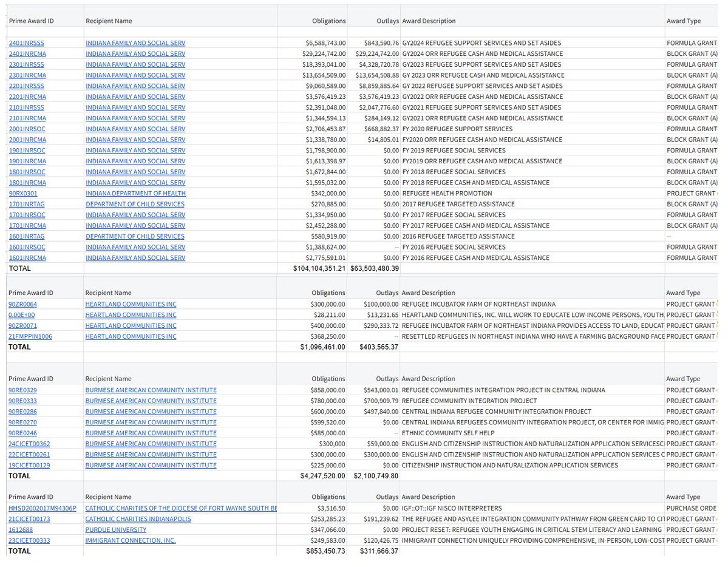
Task: Open award ID 2301INRCMA link
Action: (x=27, y=75)
